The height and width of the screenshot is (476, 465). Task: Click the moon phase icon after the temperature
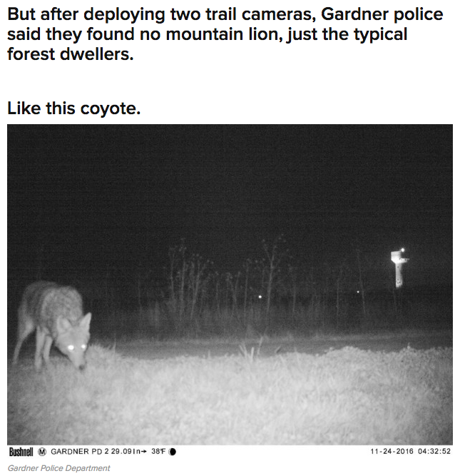pyautogui.click(x=173, y=452)
